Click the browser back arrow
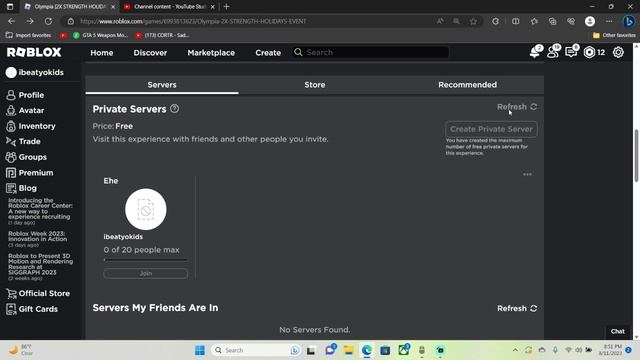640x360 pixels. tap(11, 21)
